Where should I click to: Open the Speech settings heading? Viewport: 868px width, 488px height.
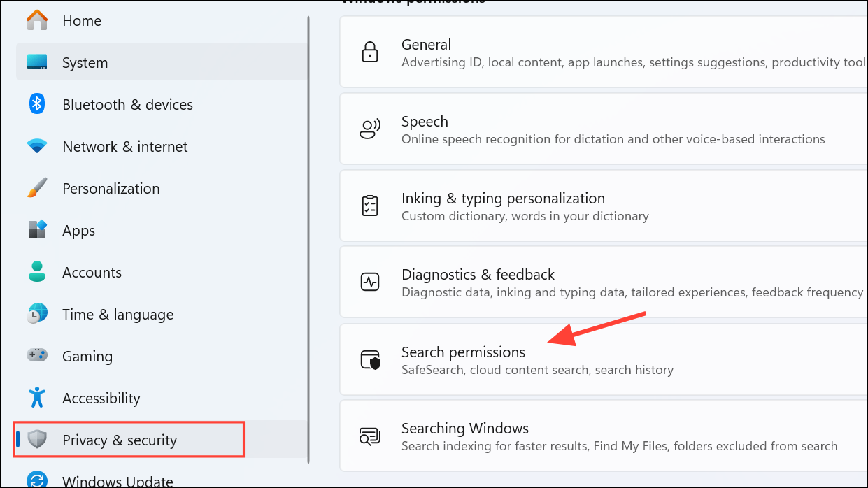point(425,122)
